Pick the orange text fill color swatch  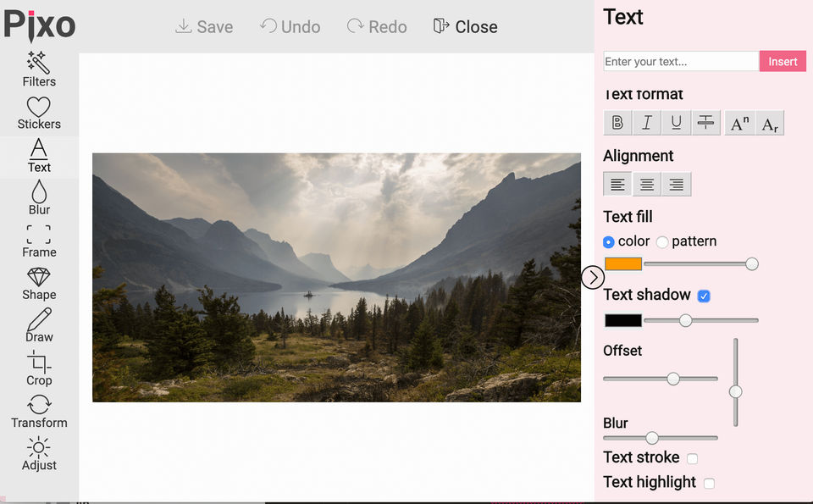[623, 264]
